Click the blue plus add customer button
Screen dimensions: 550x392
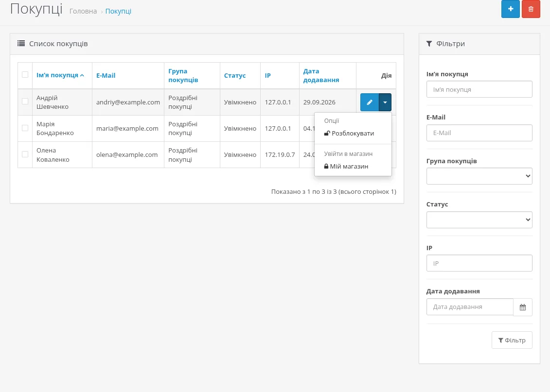(510, 9)
